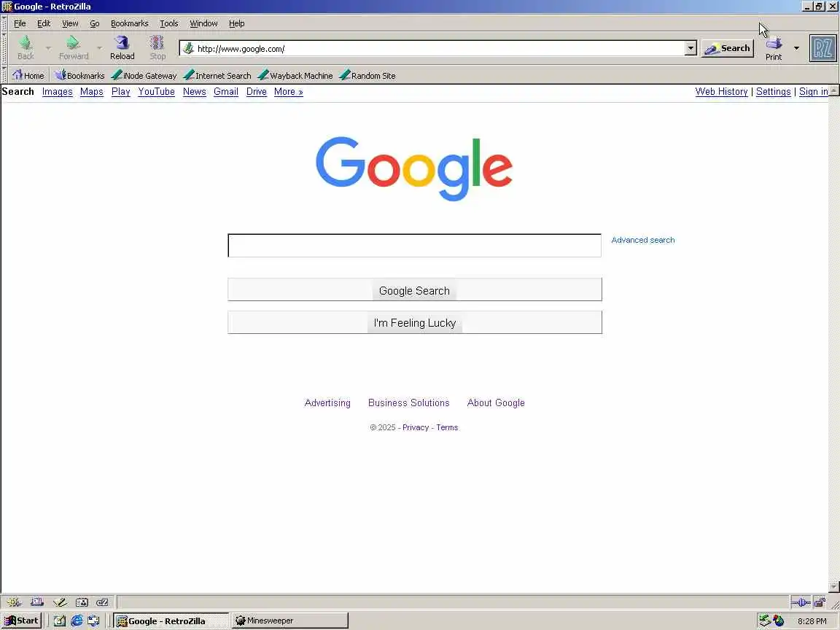This screenshot has width=840, height=630.
Task: Open the Gmail link
Action: [226, 92]
